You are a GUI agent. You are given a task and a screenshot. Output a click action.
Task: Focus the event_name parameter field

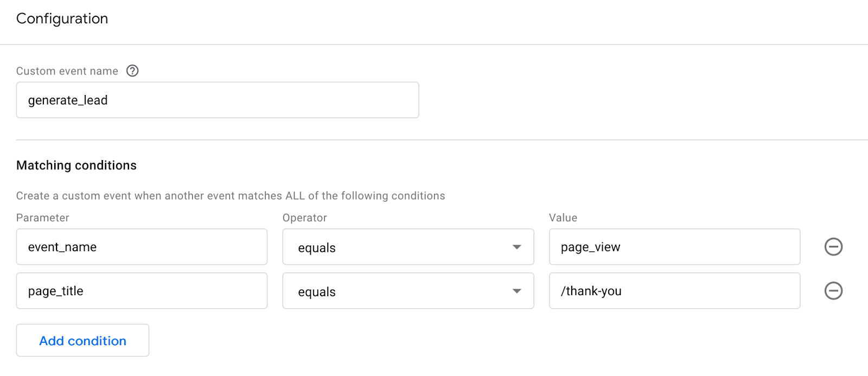click(142, 247)
